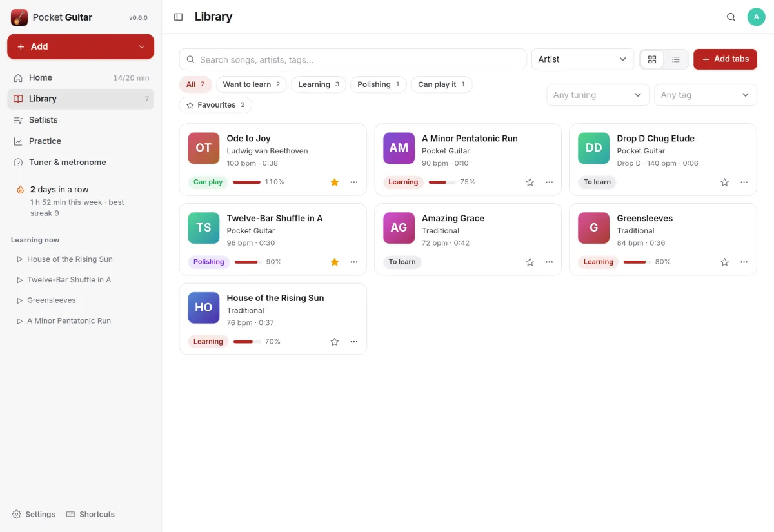Expand the Add button dropdown chevron
This screenshot has width=774, height=532.
[x=142, y=47]
